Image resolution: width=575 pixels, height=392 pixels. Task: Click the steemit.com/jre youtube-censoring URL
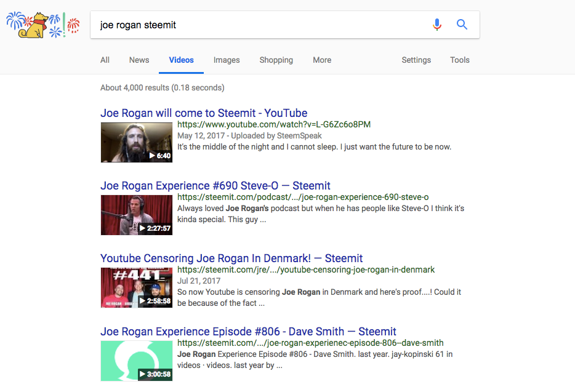click(306, 270)
